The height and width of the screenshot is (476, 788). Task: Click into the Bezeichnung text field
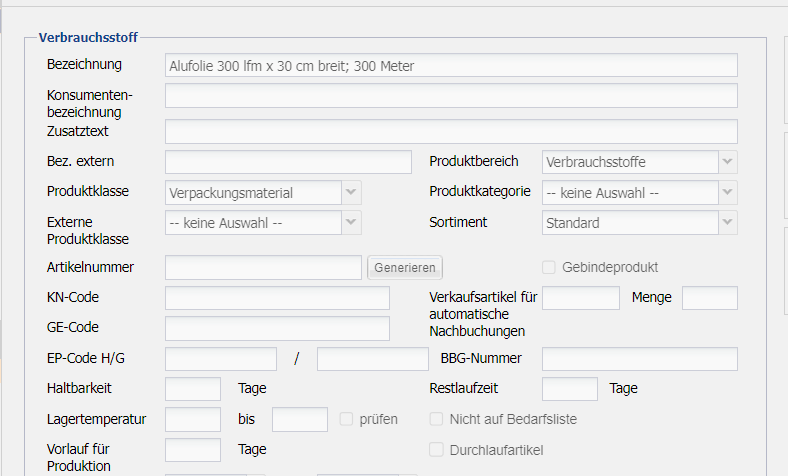tap(451, 65)
